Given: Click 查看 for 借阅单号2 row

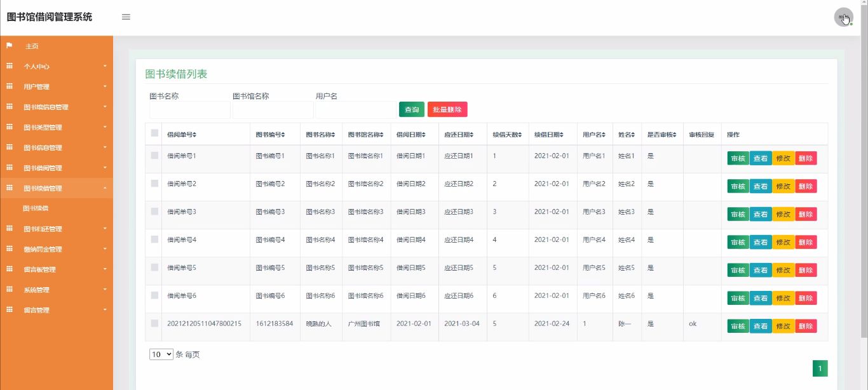Looking at the screenshot, I should coord(761,186).
